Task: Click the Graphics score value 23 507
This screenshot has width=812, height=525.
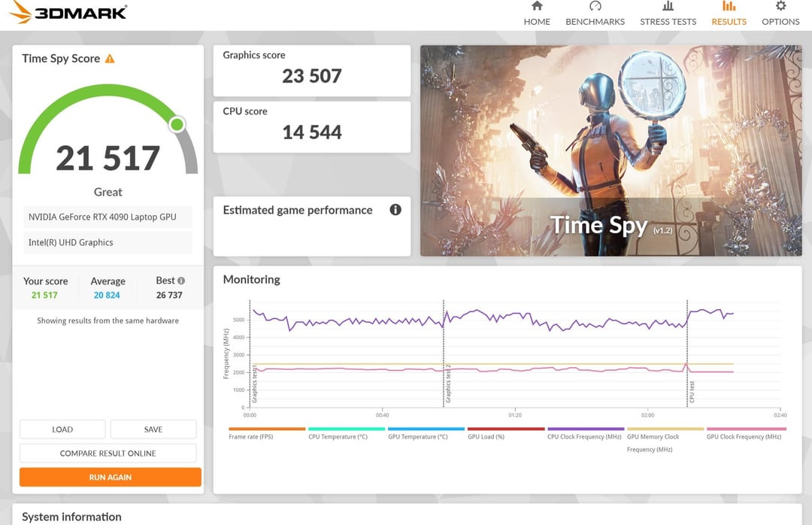Action: point(312,76)
